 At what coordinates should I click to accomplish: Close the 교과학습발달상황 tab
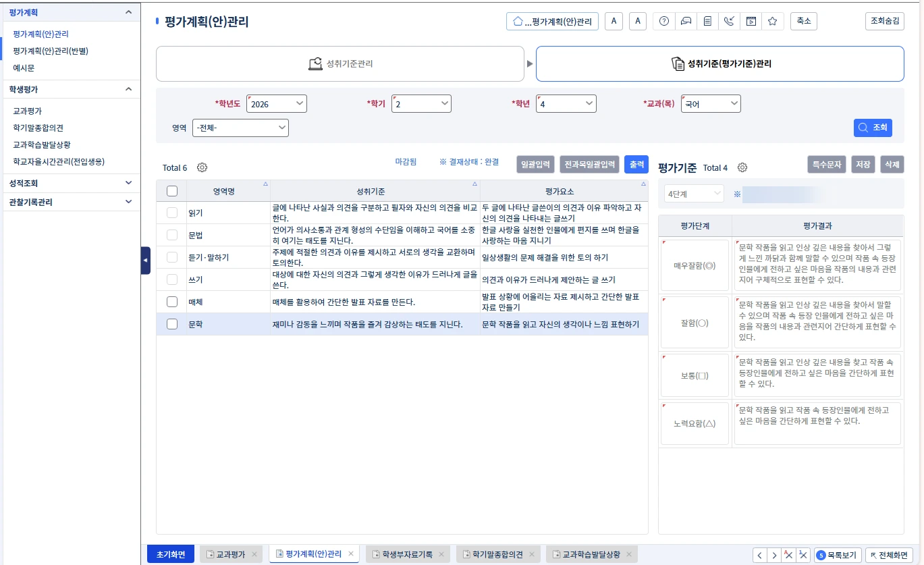coord(629,554)
